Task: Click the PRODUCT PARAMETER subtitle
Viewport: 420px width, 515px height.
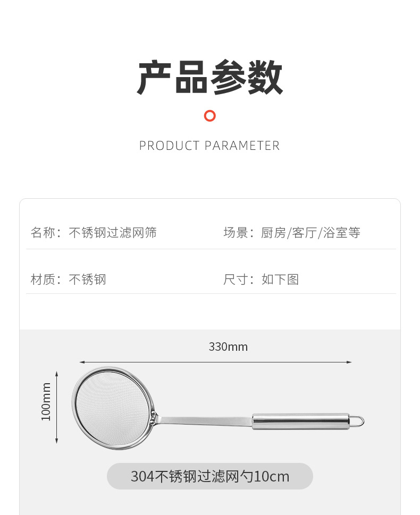Action: point(209,146)
